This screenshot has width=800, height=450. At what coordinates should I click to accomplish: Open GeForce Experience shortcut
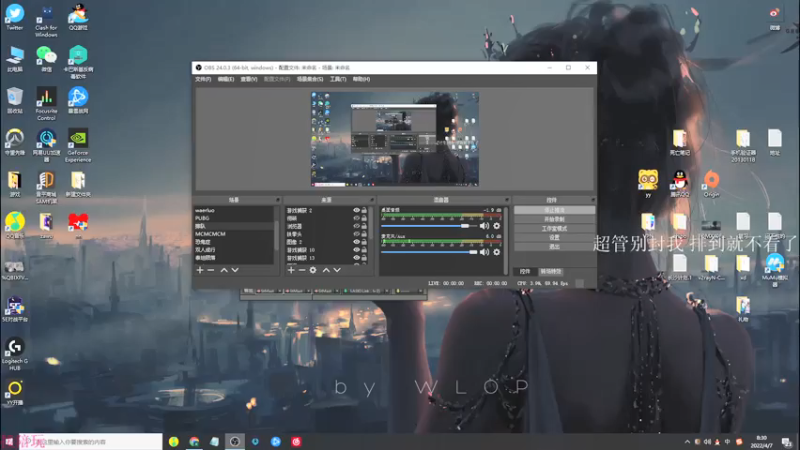[78, 145]
